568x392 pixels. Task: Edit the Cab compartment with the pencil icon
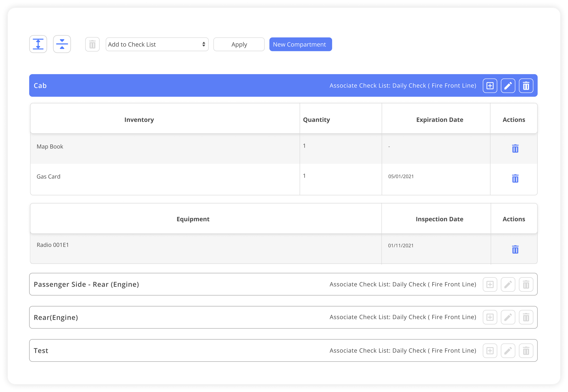(508, 86)
